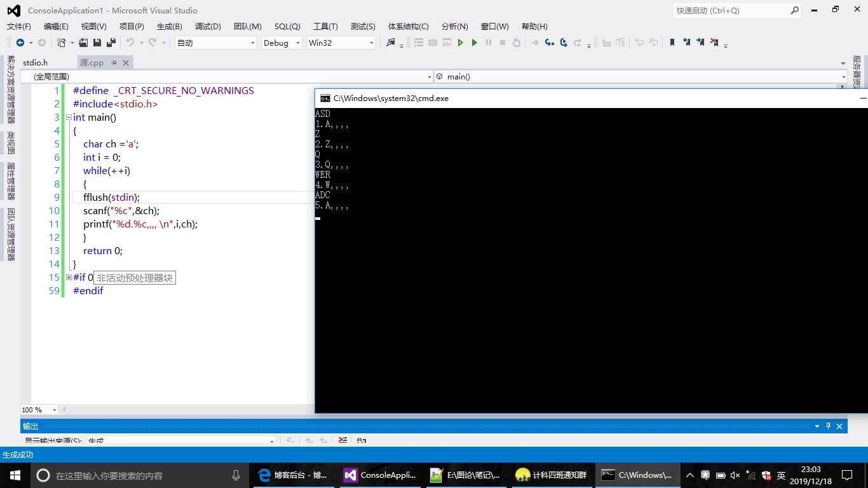Click the Restart debugging icon

[517, 43]
